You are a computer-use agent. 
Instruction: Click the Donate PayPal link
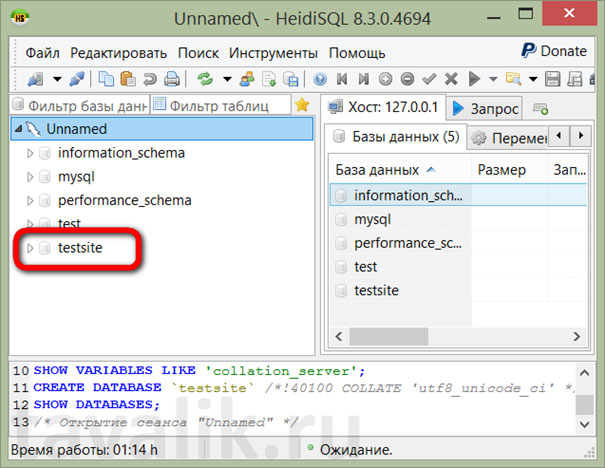click(554, 51)
